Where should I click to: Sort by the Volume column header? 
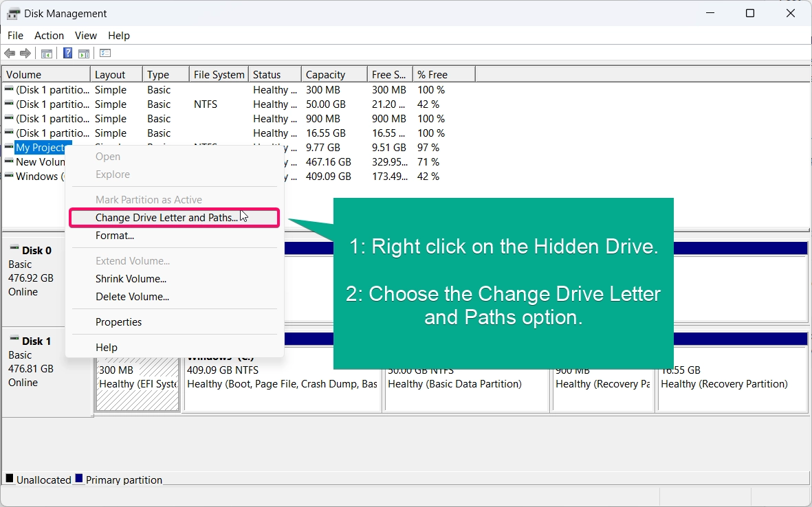(x=46, y=74)
